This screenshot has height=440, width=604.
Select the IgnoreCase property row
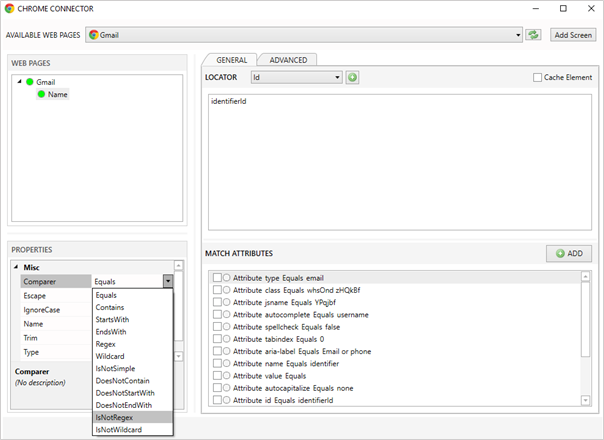[x=56, y=310]
